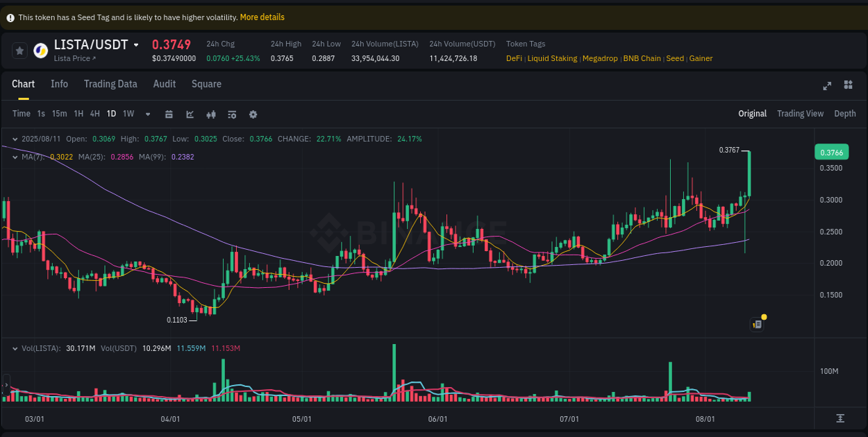
Task: Select the chart style line icon
Action: click(190, 113)
